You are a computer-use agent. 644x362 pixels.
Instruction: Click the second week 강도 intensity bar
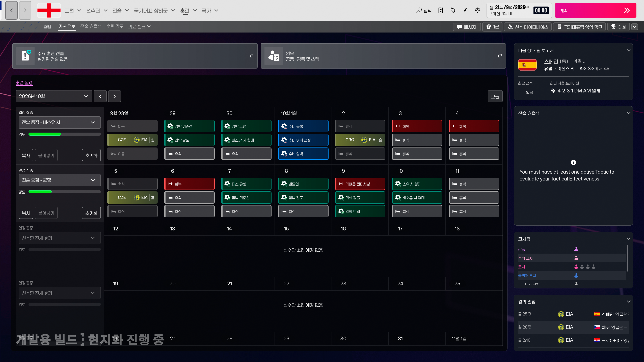click(65, 192)
